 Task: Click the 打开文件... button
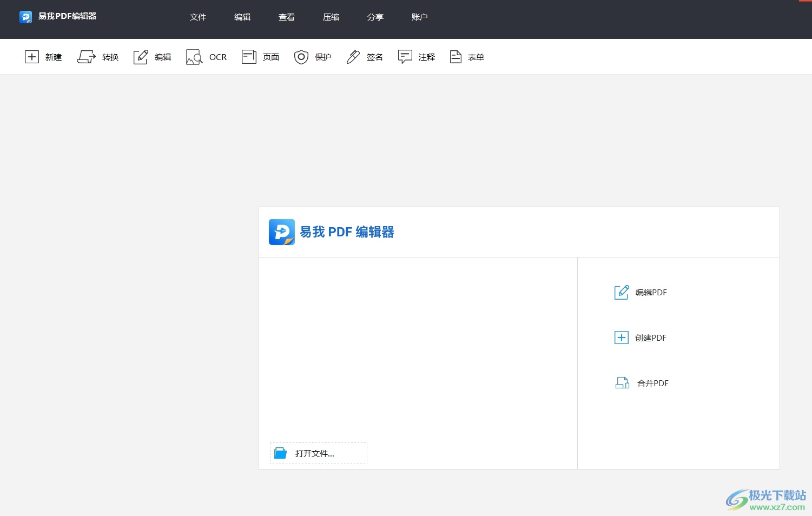pyautogui.click(x=319, y=453)
